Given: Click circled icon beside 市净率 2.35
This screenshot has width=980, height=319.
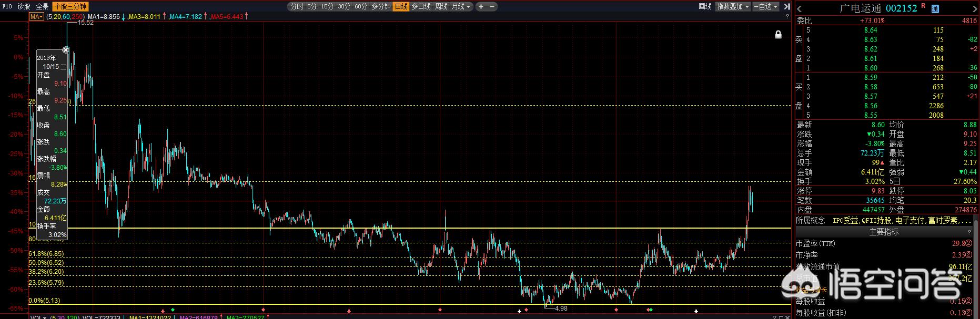Looking at the screenshot, I should (969, 255).
